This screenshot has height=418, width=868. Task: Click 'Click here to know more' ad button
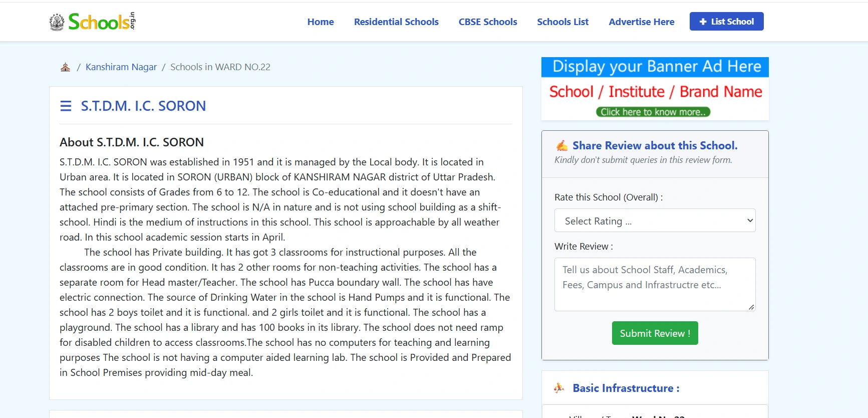653,112
